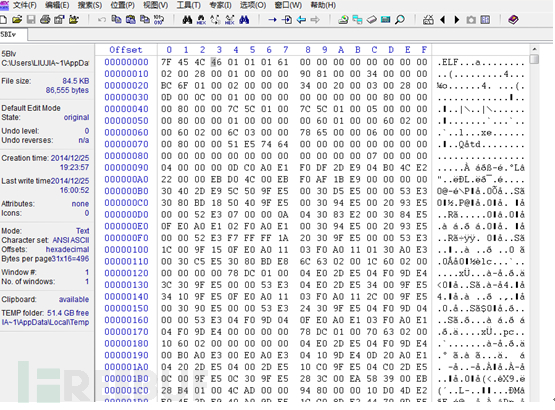Click the blue Continue Search binoculars
The width and height of the screenshot is (555, 410).
[x=244, y=19]
